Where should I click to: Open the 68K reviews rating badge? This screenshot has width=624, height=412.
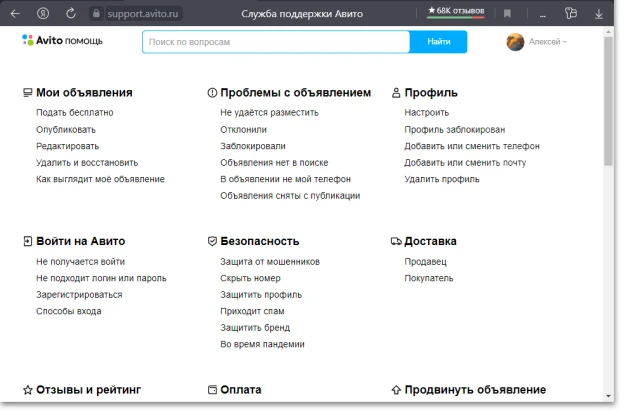456,11
